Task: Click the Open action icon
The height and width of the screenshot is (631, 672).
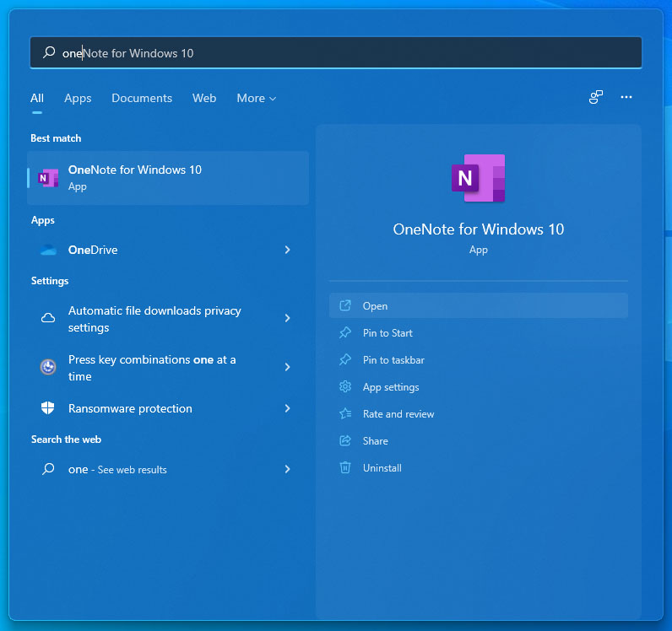Action: pyautogui.click(x=345, y=305)
